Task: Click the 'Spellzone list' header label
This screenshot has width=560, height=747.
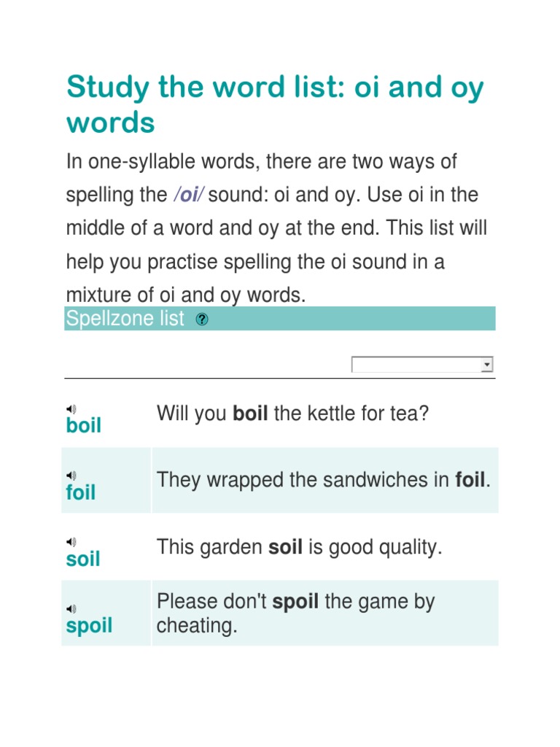Action: (x=125, y=319)
